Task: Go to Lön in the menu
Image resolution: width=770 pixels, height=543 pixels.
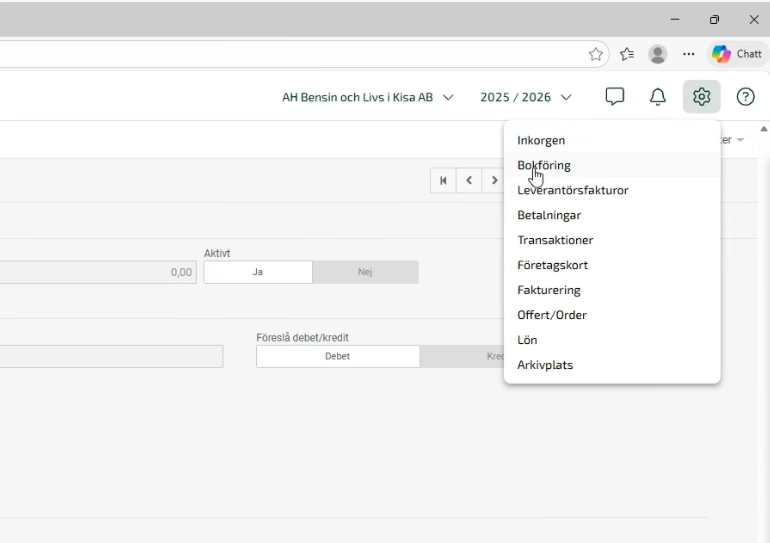Action: (x=527, y=340)
